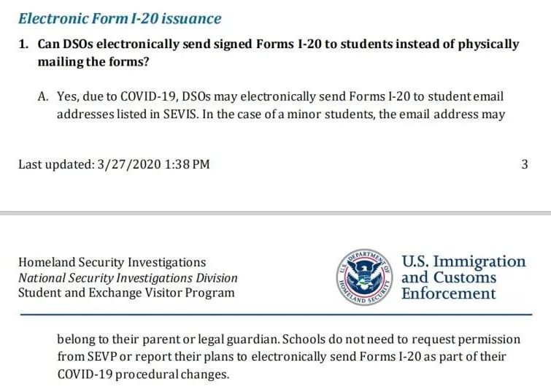Click 'Student and Exchange Visitor Program' text
Image resolution: width=551 pixels, height=392 pixels.
126,293
